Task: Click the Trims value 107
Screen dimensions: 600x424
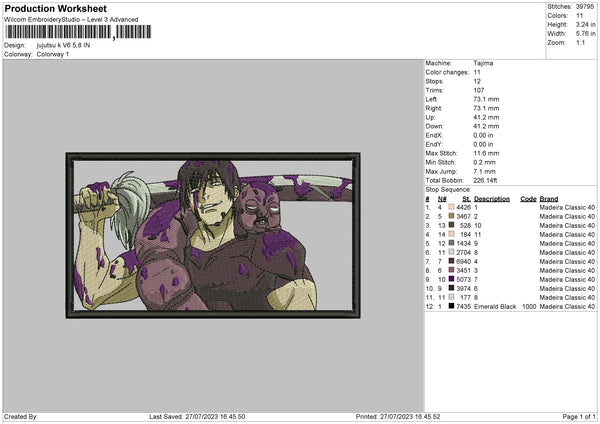Action: 479,90
